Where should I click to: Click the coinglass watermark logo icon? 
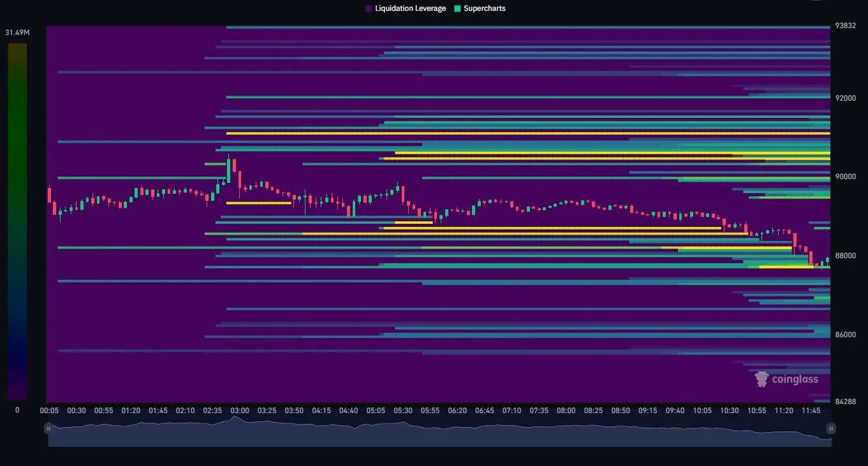761,379
